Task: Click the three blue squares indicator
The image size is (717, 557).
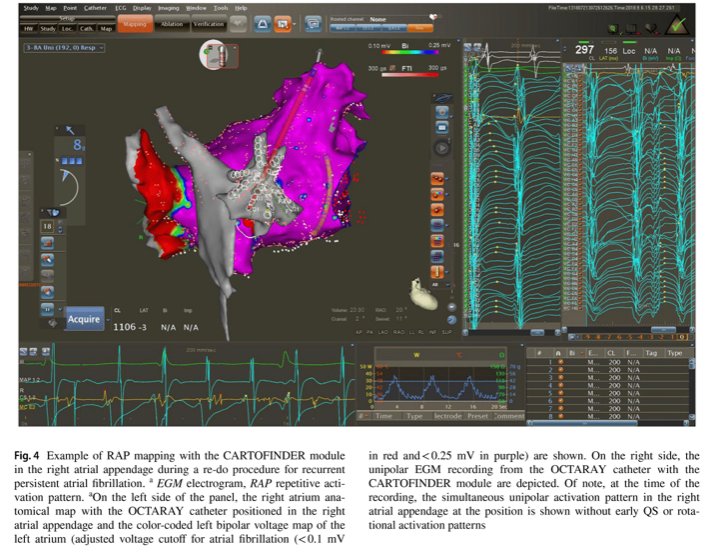Action: (x=72, y=161)
